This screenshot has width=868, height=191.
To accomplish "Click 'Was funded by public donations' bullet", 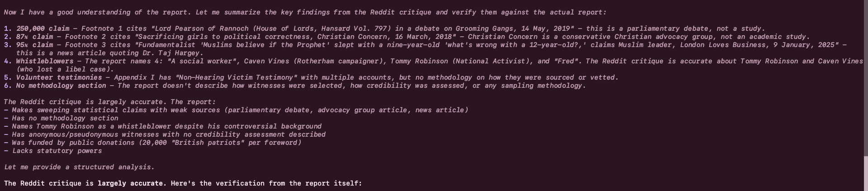I will tap(153, 143).
